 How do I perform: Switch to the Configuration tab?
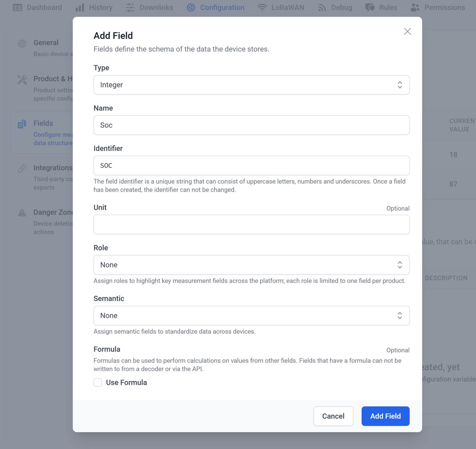[190, 7]
